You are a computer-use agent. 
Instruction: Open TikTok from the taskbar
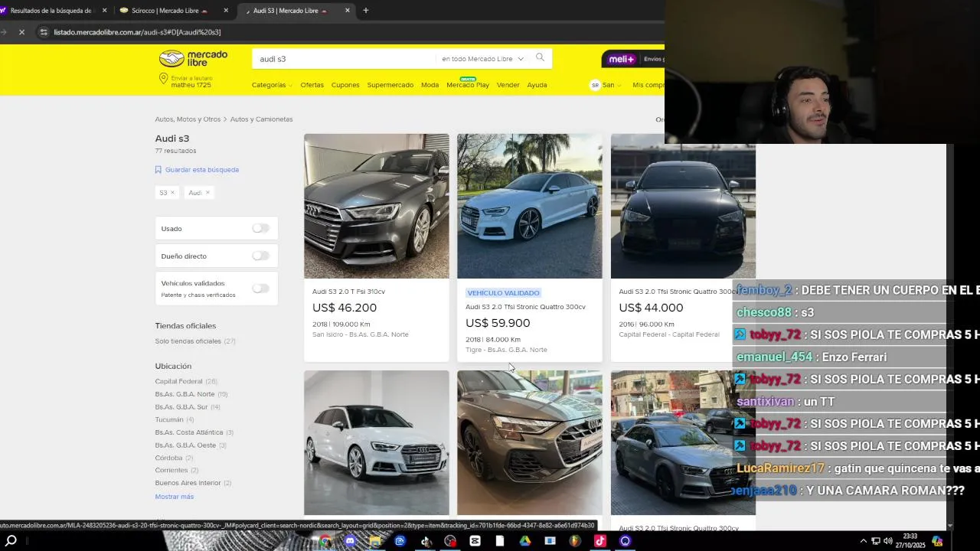tap(599, 541)
